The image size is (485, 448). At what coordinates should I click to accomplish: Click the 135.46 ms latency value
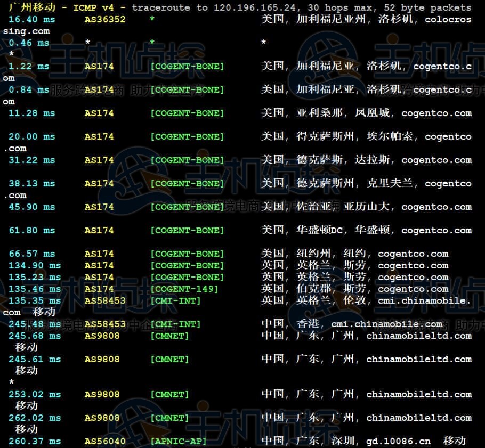(x=35, y=289)
